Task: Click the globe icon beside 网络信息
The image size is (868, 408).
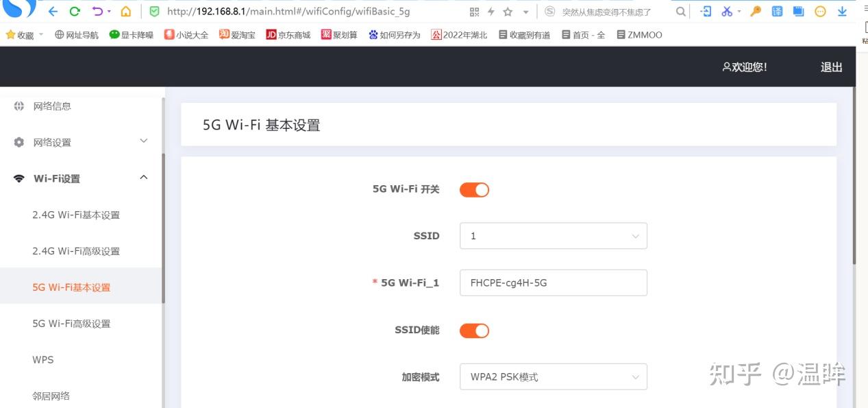Action: (x=17, y=106)
